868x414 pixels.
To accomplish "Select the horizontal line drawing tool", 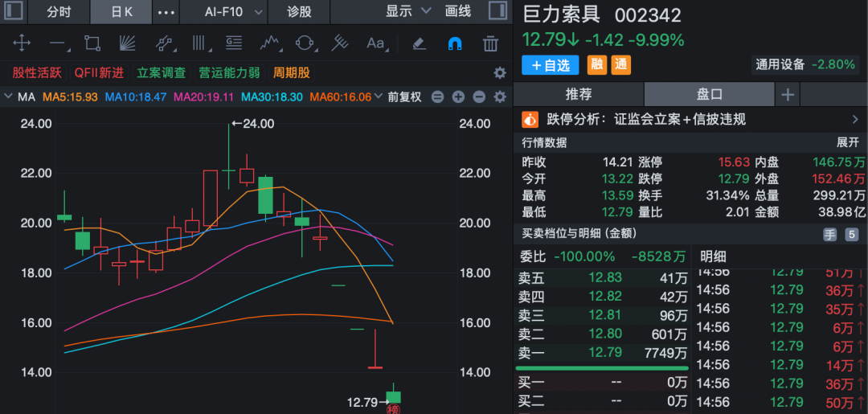I will coord(57,43).
